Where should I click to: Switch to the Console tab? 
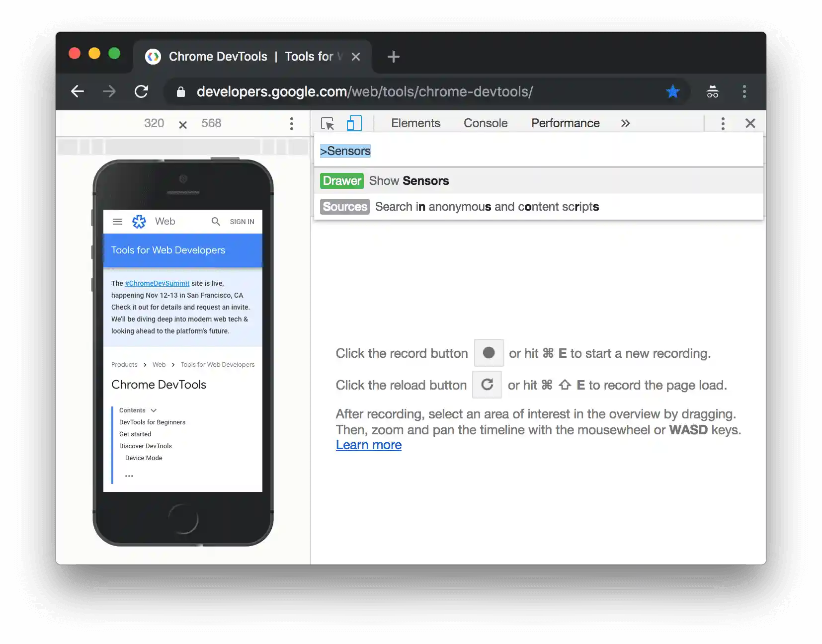click(486, 123)
